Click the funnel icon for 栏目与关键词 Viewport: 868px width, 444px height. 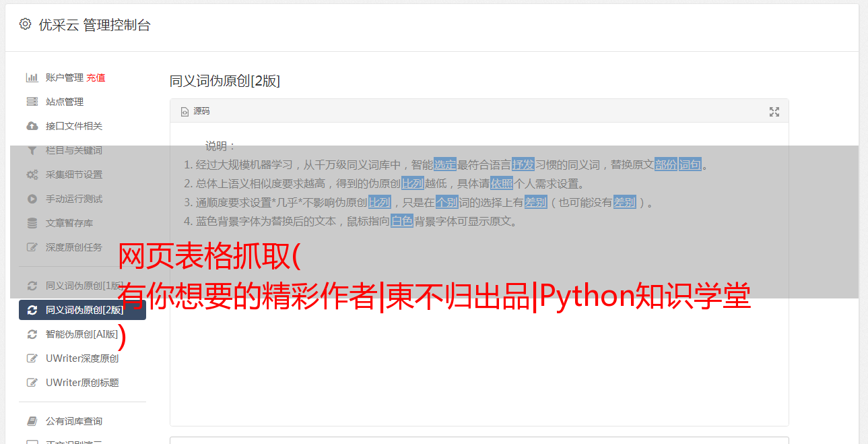[x=32, y=150]
